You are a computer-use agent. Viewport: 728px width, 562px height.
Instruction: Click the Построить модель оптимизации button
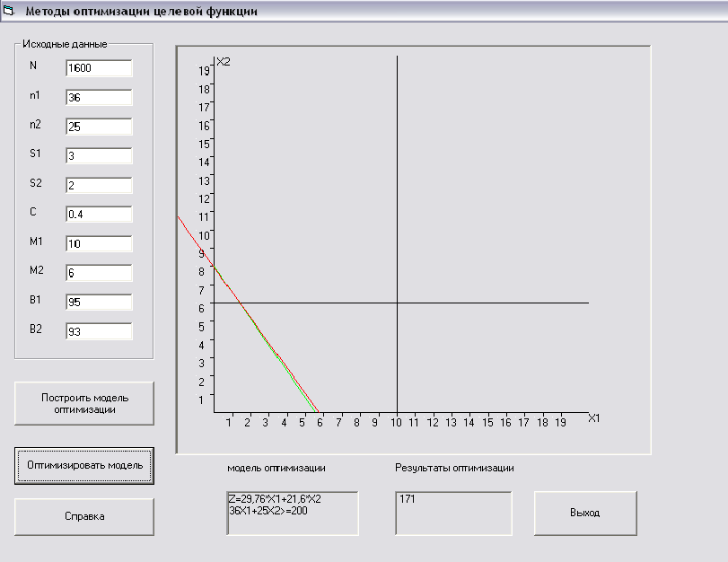coord(84,404)
